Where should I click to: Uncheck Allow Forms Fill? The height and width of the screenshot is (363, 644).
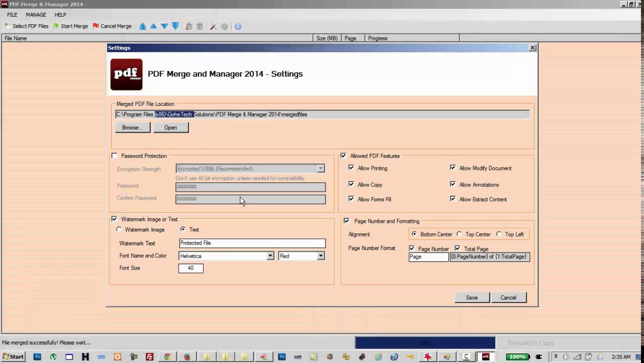pyautogui.click(x=351, y=199)
